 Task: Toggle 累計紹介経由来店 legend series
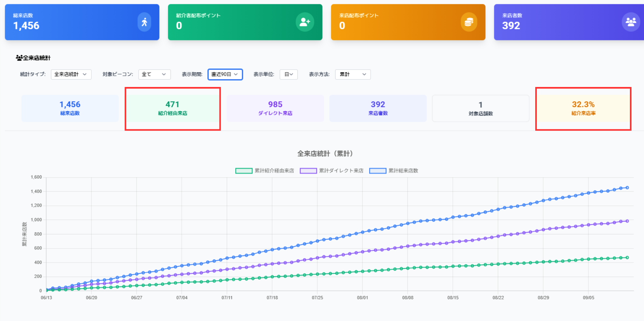pos(264,171)
